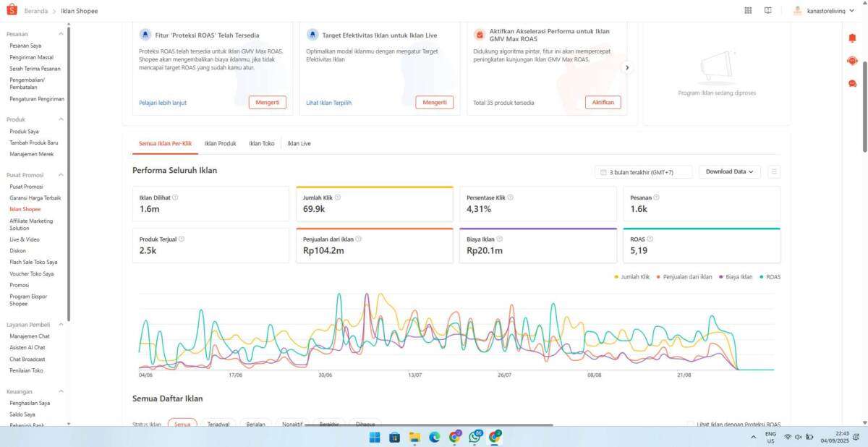Open Flash Sale Toko Saya in the sidebar
Screen dimensions: 868x447
pos(33,262)
